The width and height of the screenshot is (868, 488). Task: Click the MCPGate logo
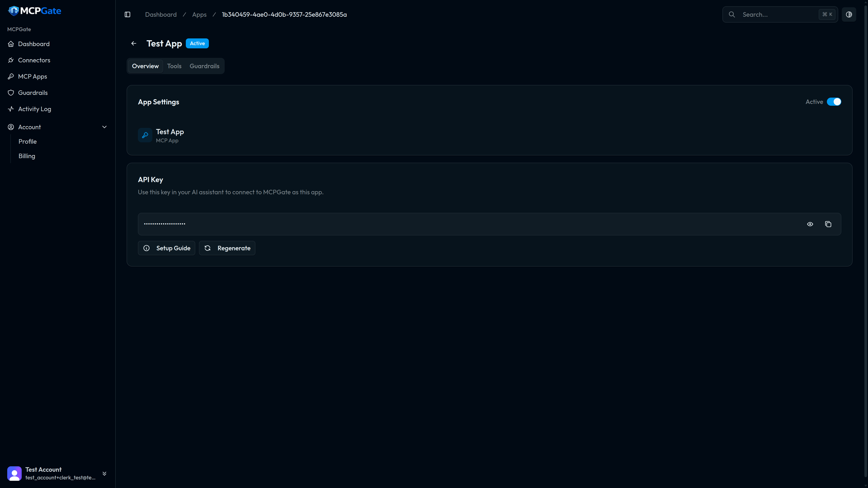click(x=34, y=10)
